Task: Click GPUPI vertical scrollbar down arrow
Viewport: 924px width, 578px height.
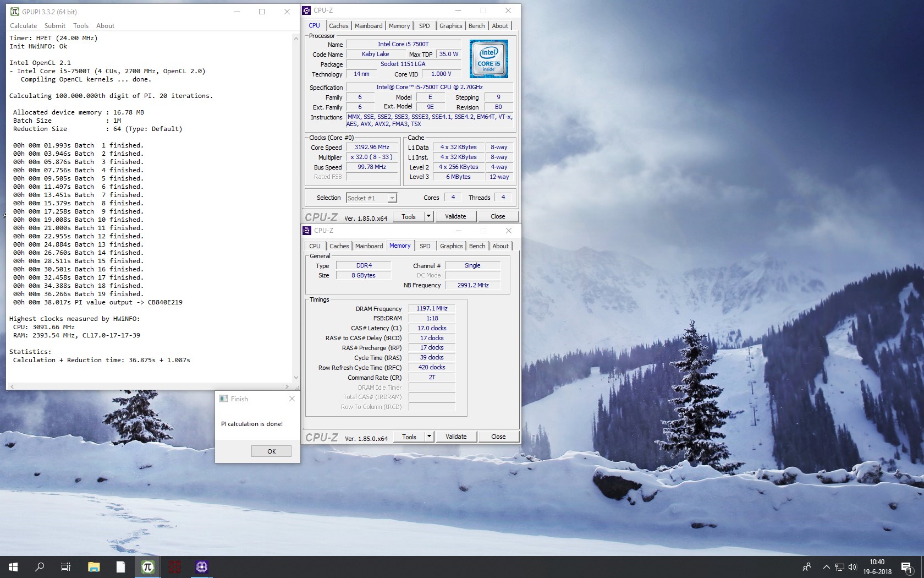Action: 296,378
